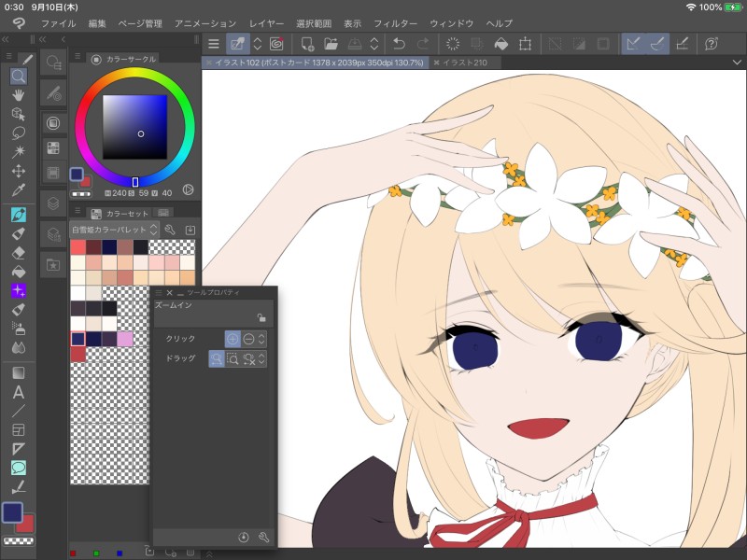747x560 pixels.
Task: Toggle the snap to grid button
Action: [683, 44]
